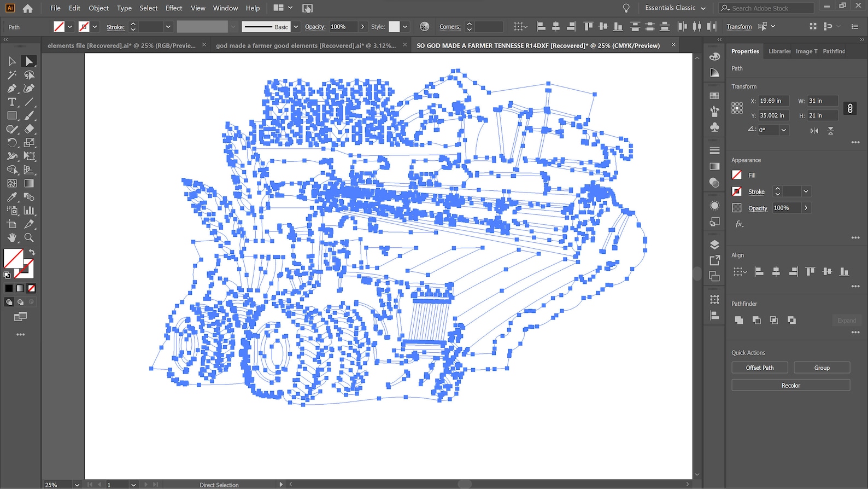Pick the Eyedropper tool
The width and height of the screenshot is (868, 489).
point(11,197)
